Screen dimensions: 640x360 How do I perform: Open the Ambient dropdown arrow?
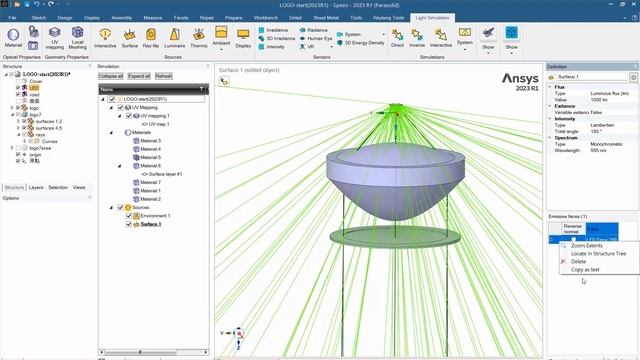(221, 50)
